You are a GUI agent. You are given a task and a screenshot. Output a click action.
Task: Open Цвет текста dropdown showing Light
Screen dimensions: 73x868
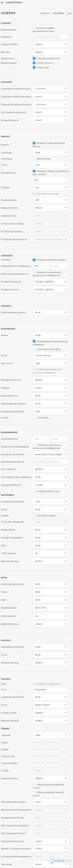tap(51, 363)
